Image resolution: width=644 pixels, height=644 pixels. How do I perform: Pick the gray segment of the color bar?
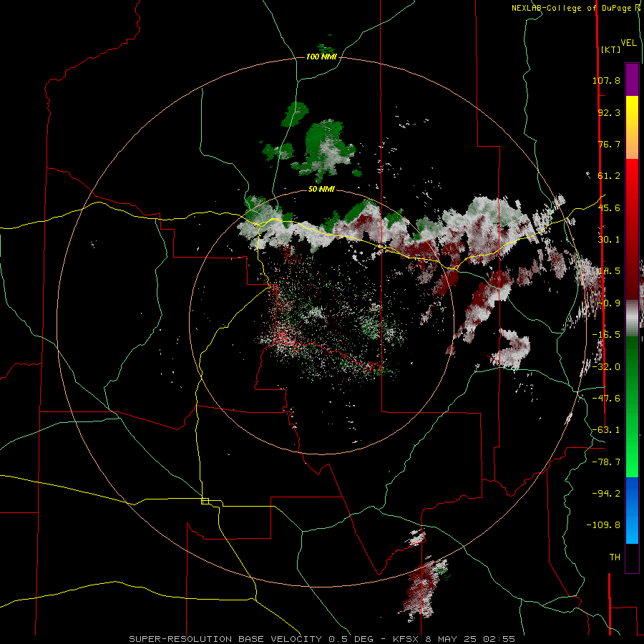tap(632, 318)
